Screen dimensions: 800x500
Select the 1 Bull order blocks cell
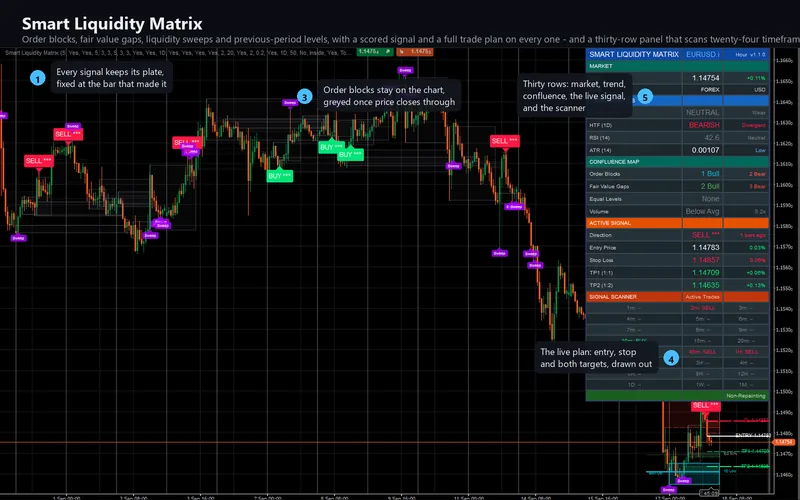tap(710, 174)
